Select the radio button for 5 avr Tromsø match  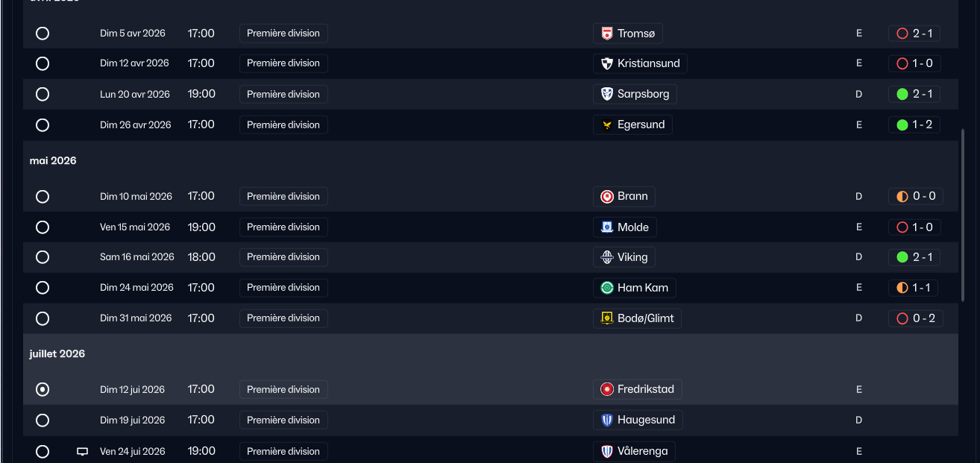point(43,34)
